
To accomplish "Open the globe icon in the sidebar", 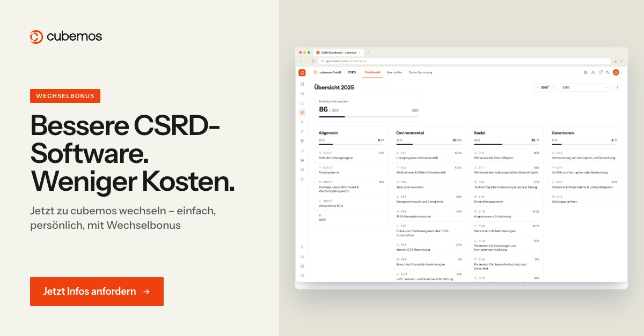I will [302, 160].
